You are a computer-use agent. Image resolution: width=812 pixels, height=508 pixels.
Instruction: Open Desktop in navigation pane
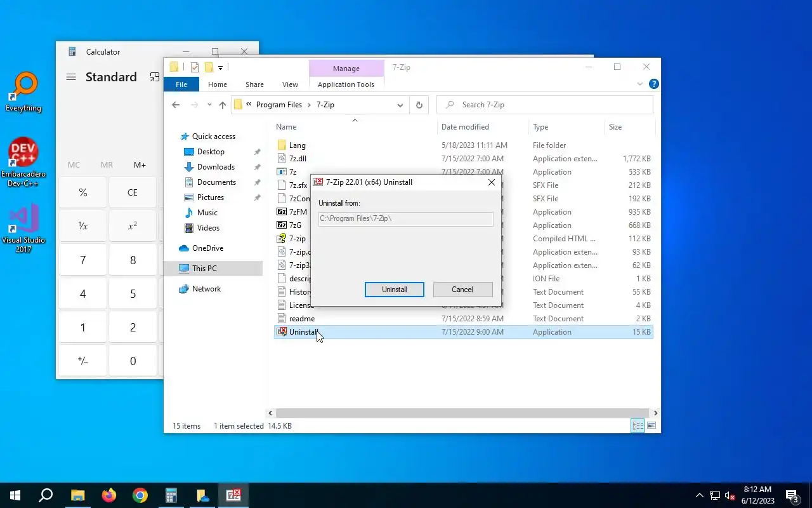click(211, 152)
